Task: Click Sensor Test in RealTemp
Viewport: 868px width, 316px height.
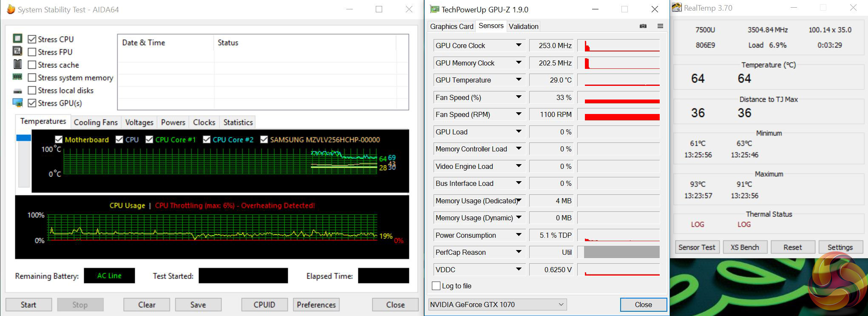Action: click(697, 247)
